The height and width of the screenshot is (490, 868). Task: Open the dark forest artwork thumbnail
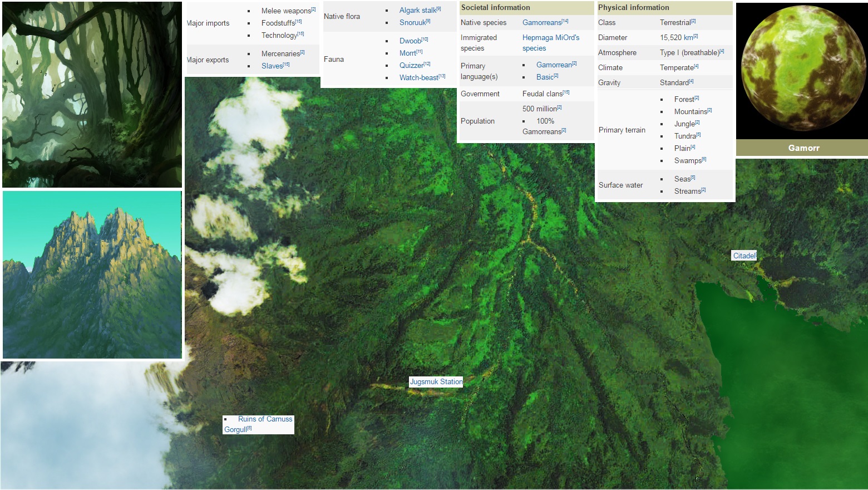[92, 95]
